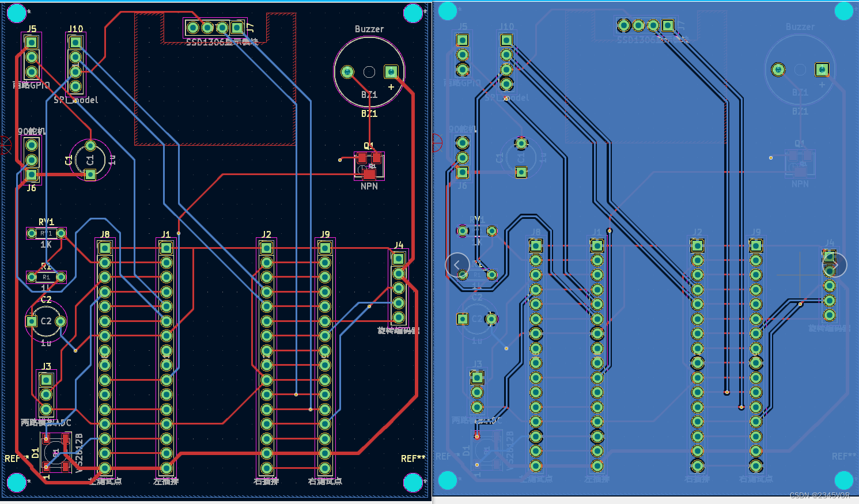Click the bottom-right mounting hole in right copper-fill view
Viewport: 859px width, 504px height.
pos(844,480)
